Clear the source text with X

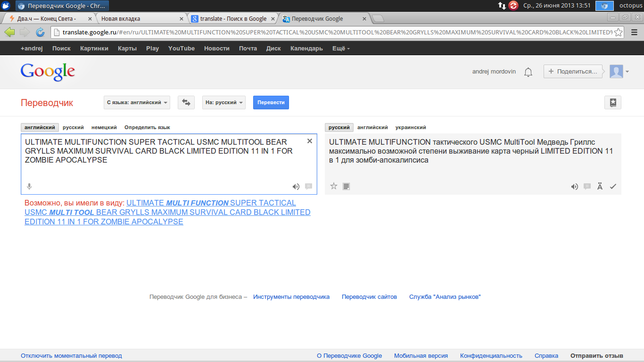point(310,141)
